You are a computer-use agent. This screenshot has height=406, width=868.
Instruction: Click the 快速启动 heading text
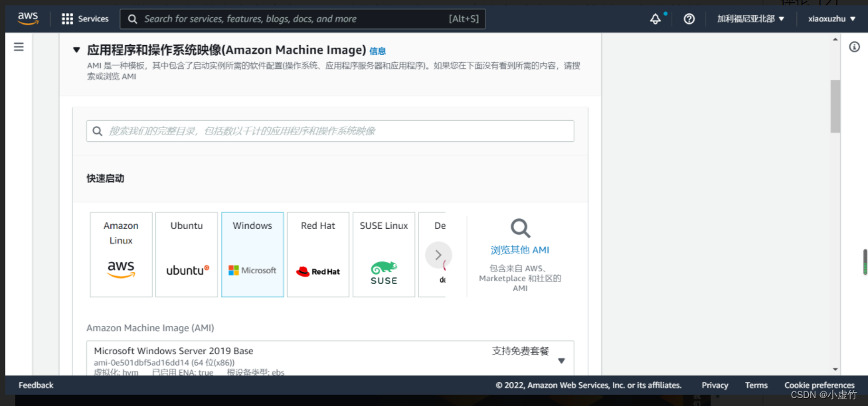[x=105, y=178]
